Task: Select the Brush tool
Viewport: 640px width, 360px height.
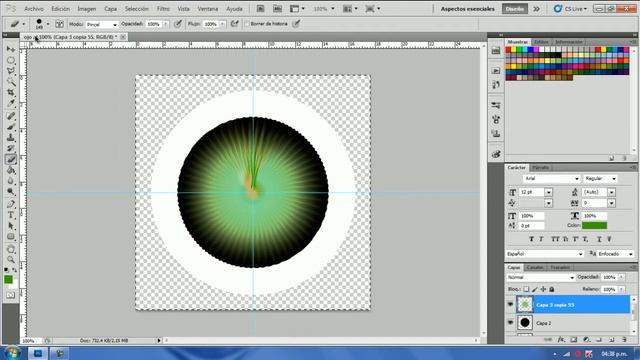Action: tap(11, 127)
